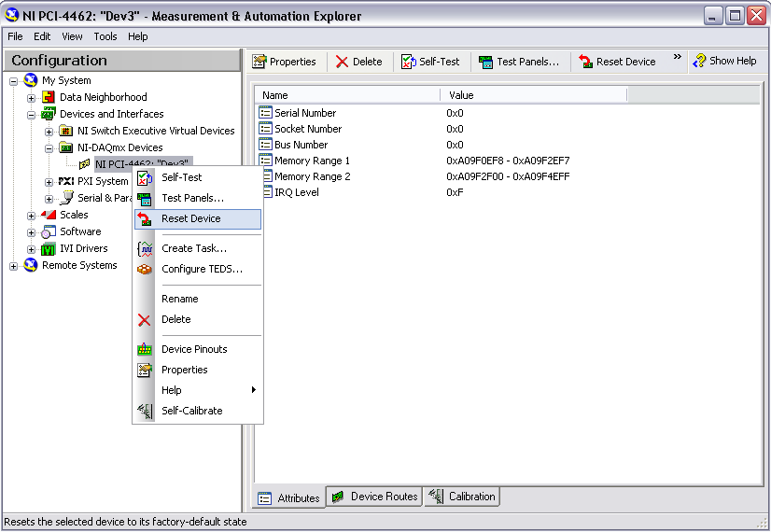Choose Properties in the context menu
The width and height of the screenshot is (771, 532).
coord(198,370)
